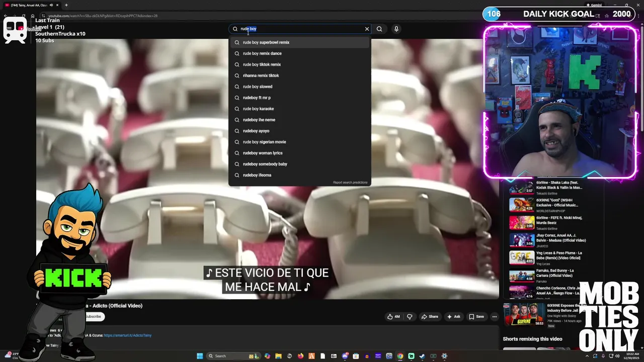Select suggestion 'rudeboy ayoyo'

pos(300,131)
